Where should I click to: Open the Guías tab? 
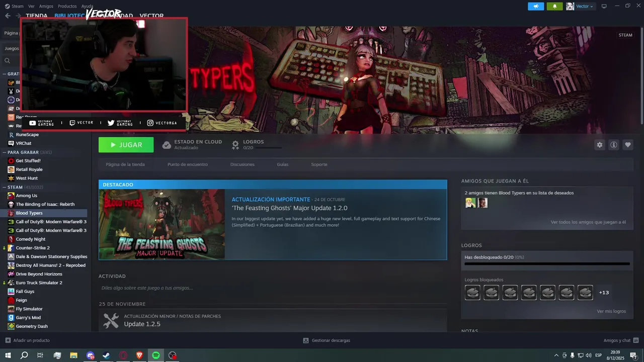coord(282,164)
